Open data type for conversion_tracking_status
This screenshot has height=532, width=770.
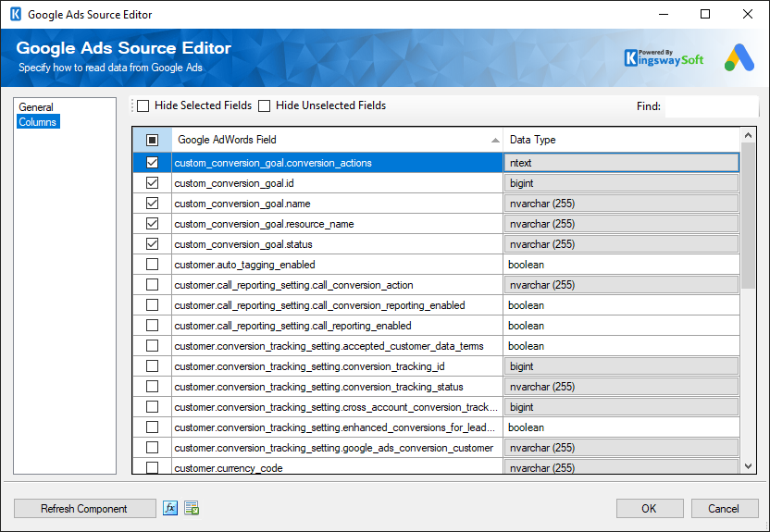click(x=621, y=387)
